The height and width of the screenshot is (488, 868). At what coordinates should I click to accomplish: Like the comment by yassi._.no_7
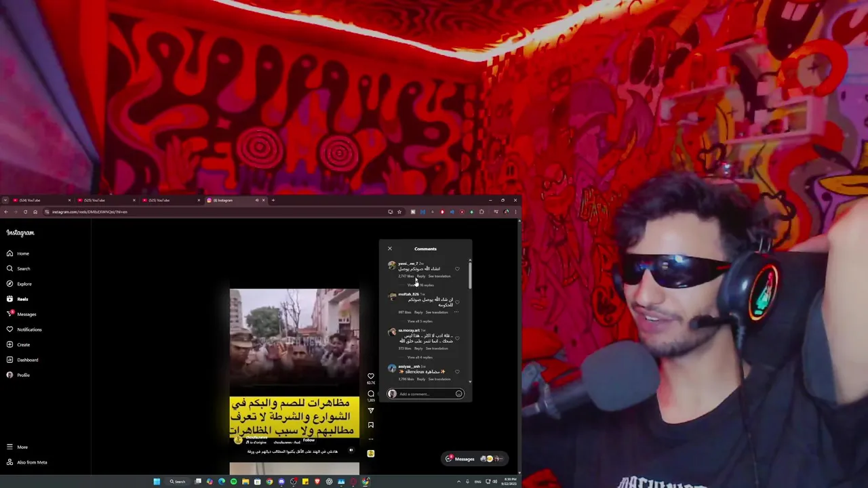(457, 269)
